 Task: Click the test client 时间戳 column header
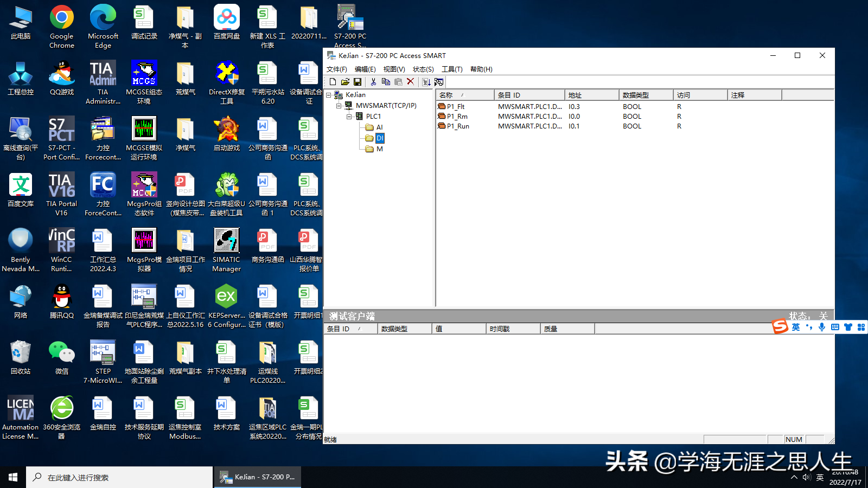tap(513, 329)
